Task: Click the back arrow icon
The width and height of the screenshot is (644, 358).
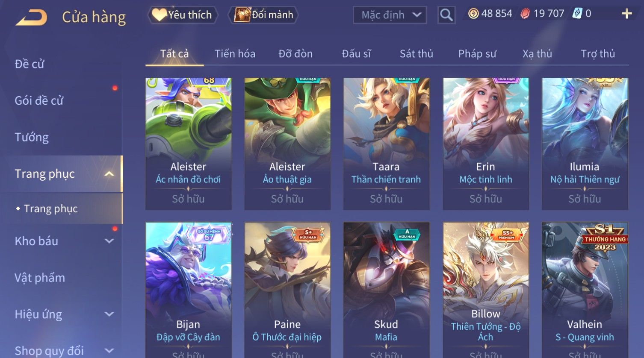Action: pos(31,18)
